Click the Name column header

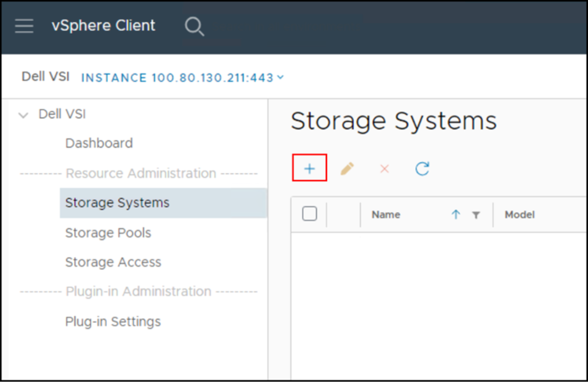386,215
